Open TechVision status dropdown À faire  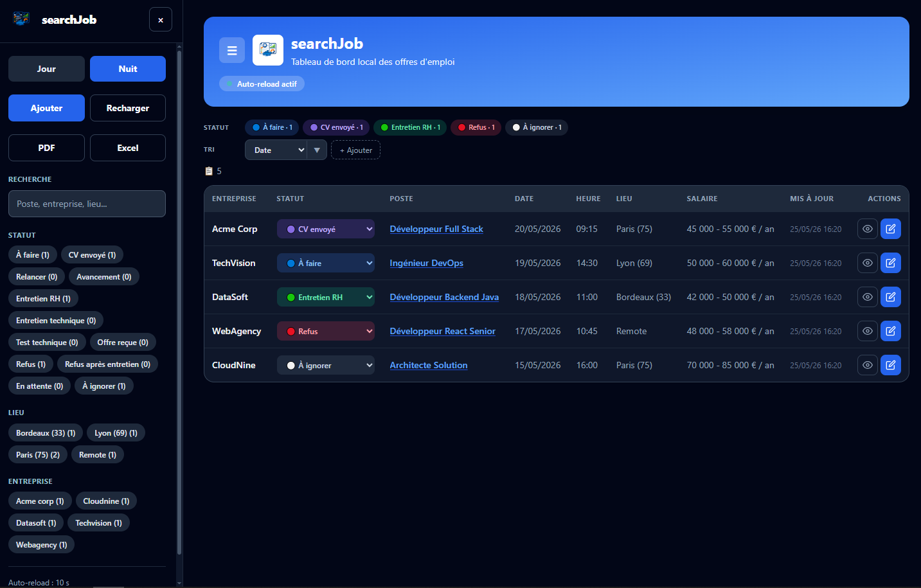326,263
